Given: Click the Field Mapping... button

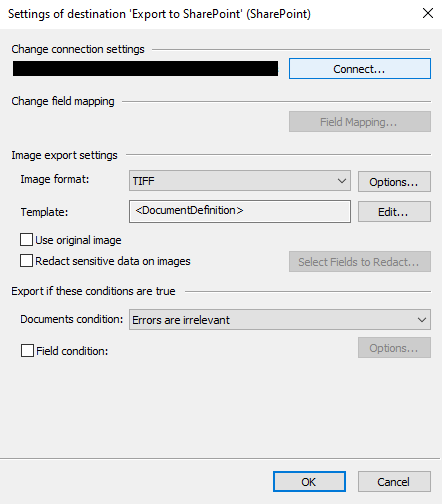Looking at the screenshot, I should [x=360, y=122].
